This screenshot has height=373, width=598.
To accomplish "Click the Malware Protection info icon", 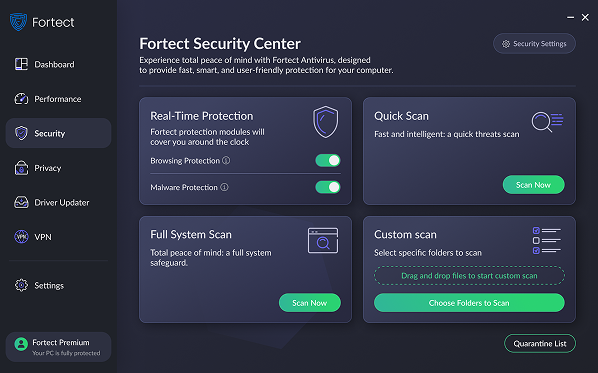I will pyautogui.click(x=224, y=187).
